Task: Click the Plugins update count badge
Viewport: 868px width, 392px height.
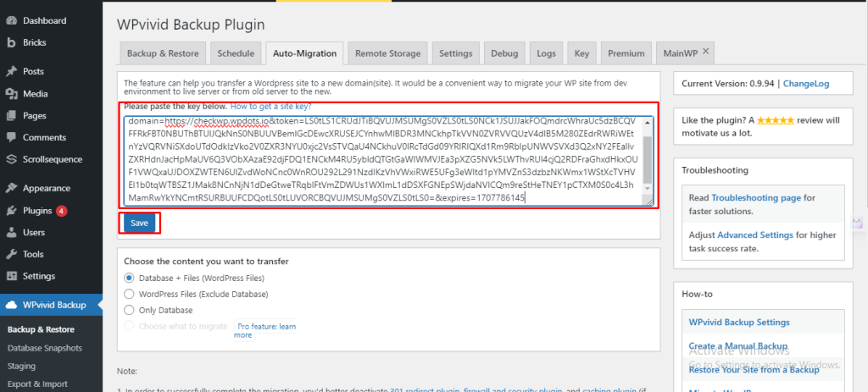Action: click(61, 211)
